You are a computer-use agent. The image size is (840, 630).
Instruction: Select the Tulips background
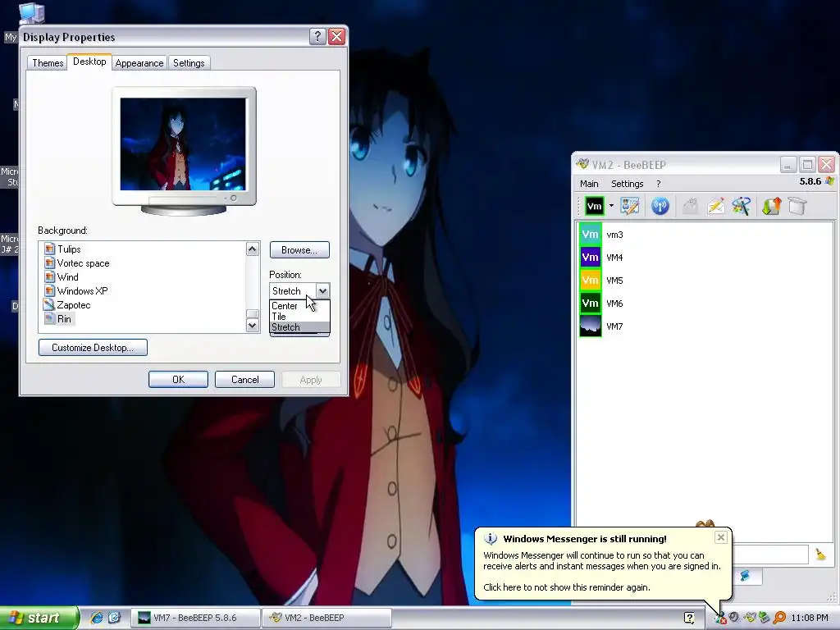pyautogui.click(x=69, y=249)
